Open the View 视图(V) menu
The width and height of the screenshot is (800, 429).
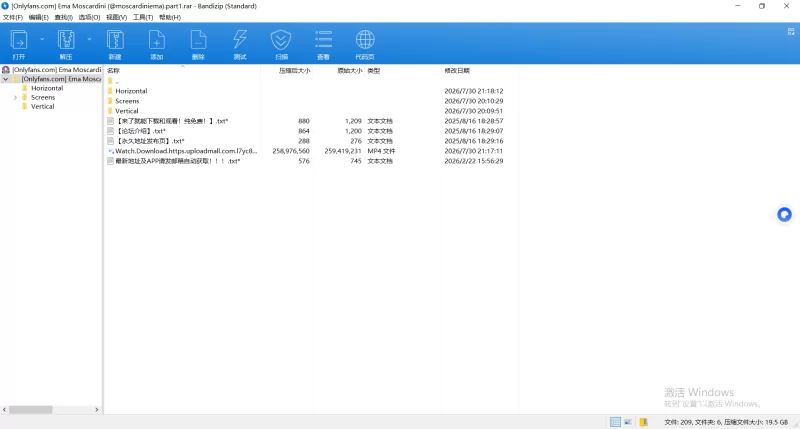coord(116,17)
